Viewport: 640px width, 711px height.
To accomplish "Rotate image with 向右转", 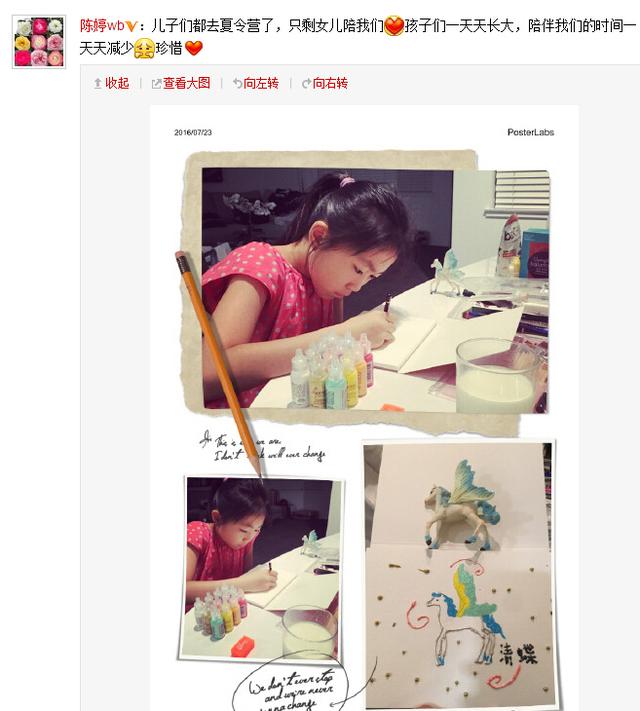I will pyautogui.click(x=330, y=83).
